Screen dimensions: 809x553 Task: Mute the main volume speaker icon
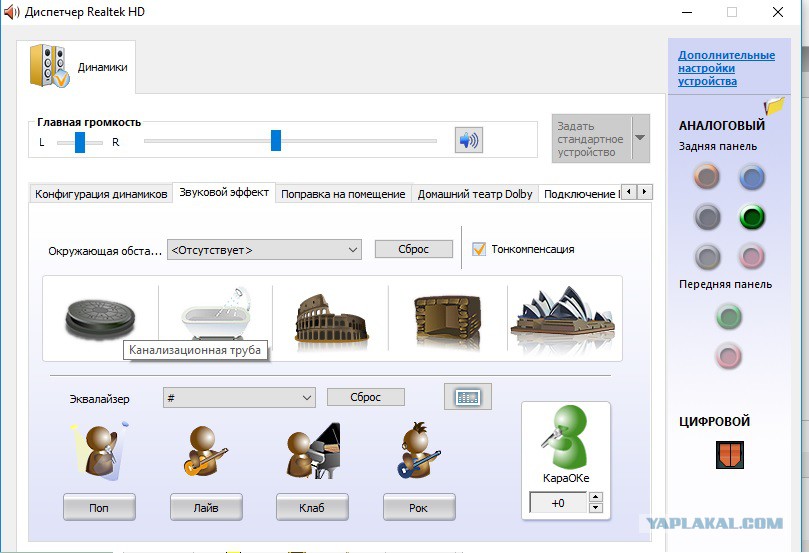click(x=468, y=140)
